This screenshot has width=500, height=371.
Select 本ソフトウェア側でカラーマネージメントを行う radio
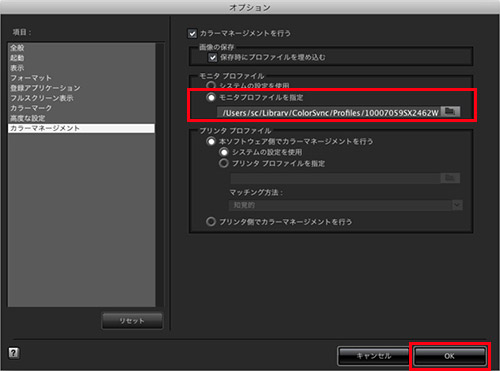tap(211, 141)
